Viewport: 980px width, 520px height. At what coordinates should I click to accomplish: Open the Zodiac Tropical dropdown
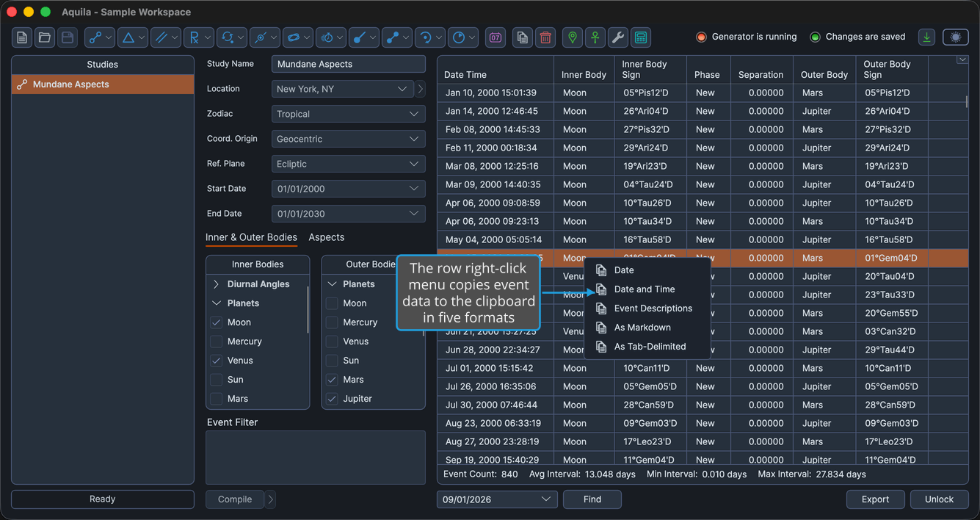click(348, 114)
